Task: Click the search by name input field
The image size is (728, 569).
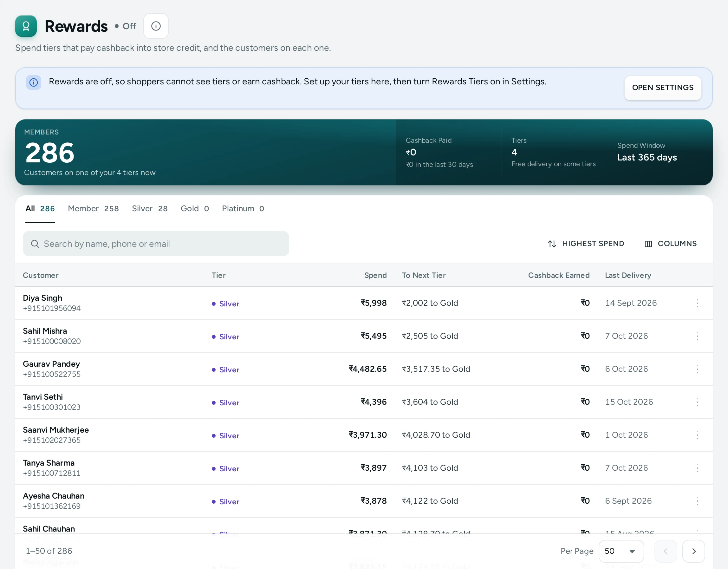Action: tap(156, 244)
